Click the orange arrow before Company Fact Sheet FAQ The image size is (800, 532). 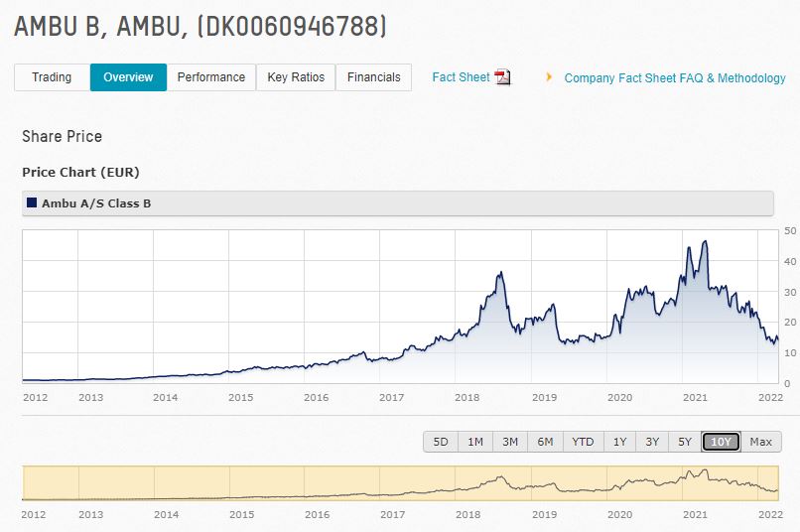click(549, 76)
